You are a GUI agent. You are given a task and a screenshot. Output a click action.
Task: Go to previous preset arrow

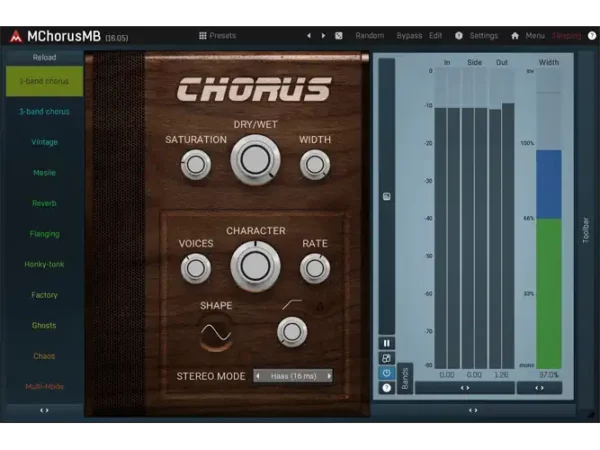click(x=308, y=36)
